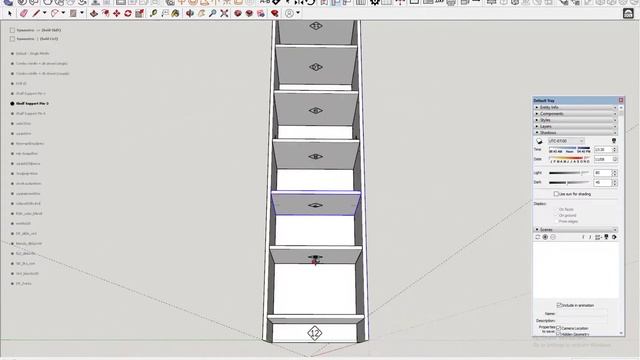The image size is (640, 360).
Task: Select the Scale tool
Action: [x=139, y=13]
